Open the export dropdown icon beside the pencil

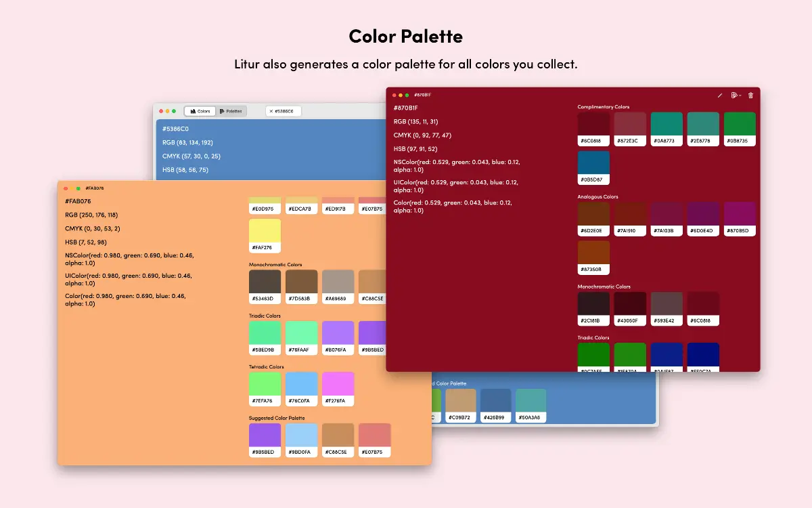click(x=736, y=96)
